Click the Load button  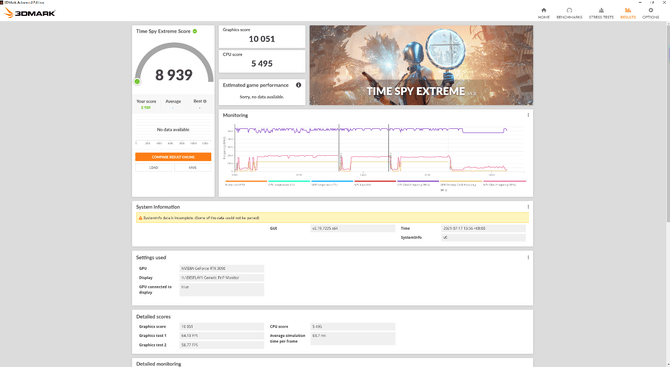click(154, 167)
